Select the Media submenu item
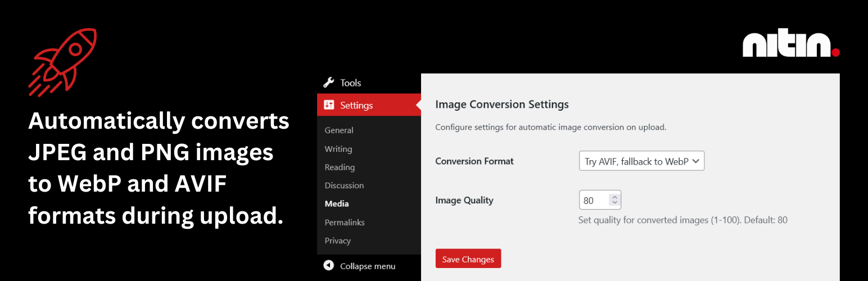 [x=337, y=204]
